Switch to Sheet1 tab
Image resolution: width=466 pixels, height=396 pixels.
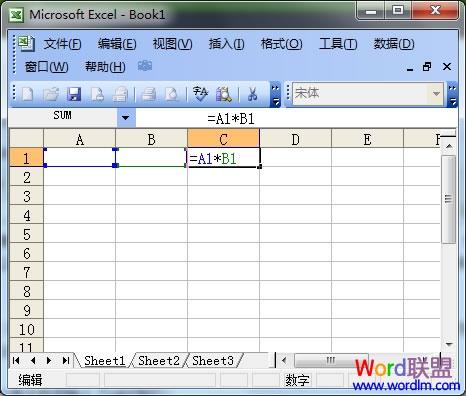coord(104,361)
